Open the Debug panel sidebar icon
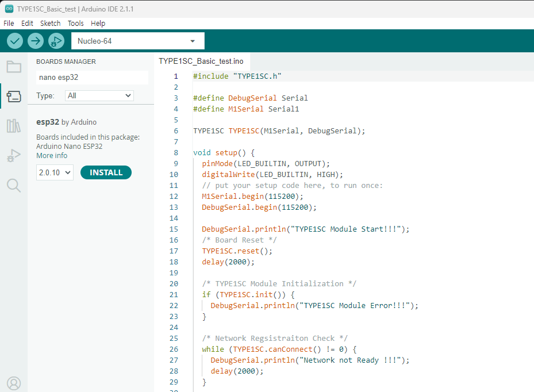 coord(14,155)
